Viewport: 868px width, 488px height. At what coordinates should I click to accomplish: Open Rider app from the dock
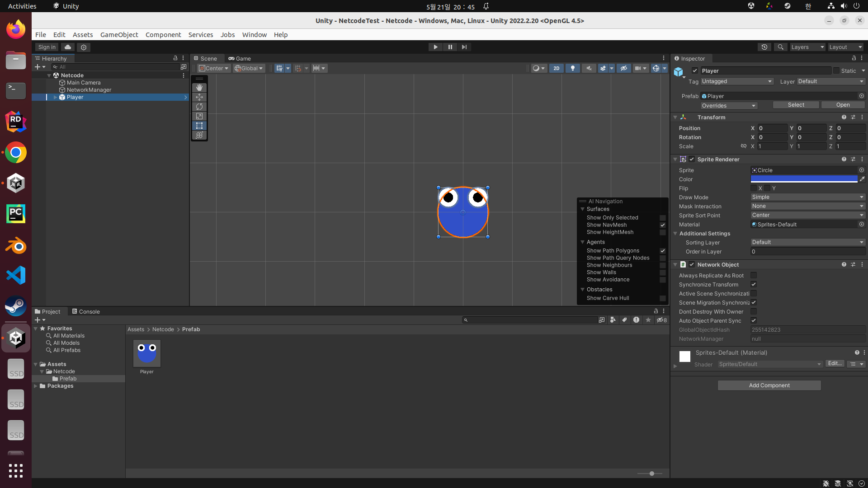(16, 122)
